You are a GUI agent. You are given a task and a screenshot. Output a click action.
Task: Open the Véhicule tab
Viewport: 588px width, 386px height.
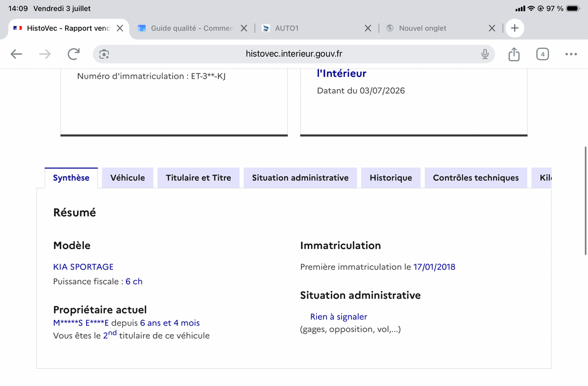127,178
